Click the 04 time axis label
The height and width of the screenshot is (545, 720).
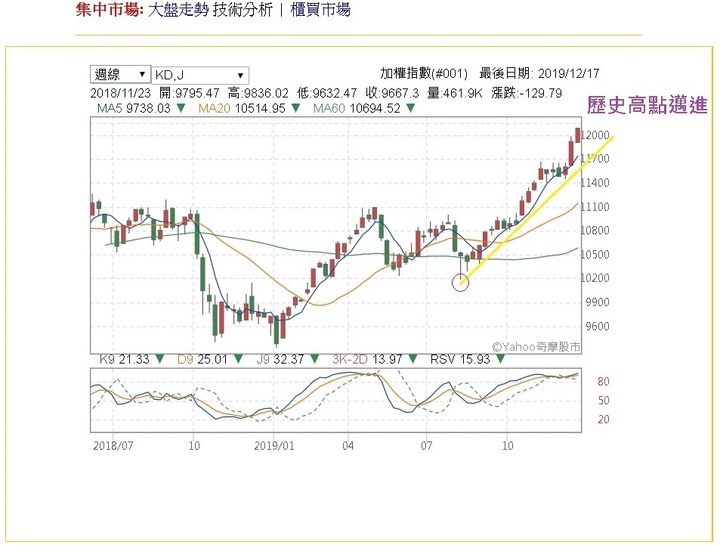pos(348,445)
